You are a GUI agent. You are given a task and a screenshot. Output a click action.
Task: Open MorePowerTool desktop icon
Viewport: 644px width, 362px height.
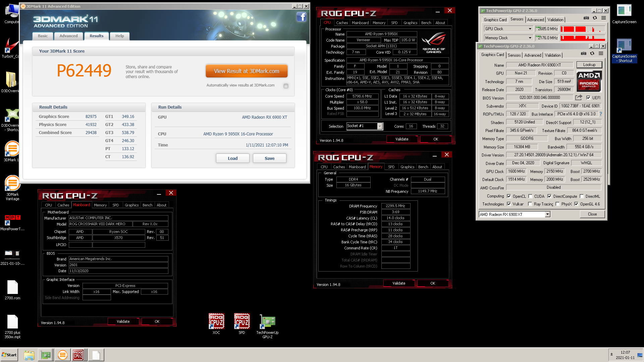pyautogui.click(x=12, y=223)
